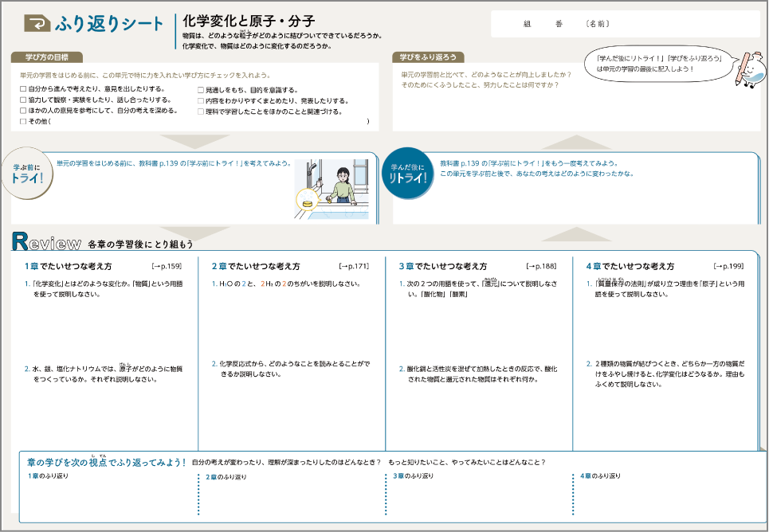Click the large Review heading logo
769x532 pixels.
pos(47,242)
